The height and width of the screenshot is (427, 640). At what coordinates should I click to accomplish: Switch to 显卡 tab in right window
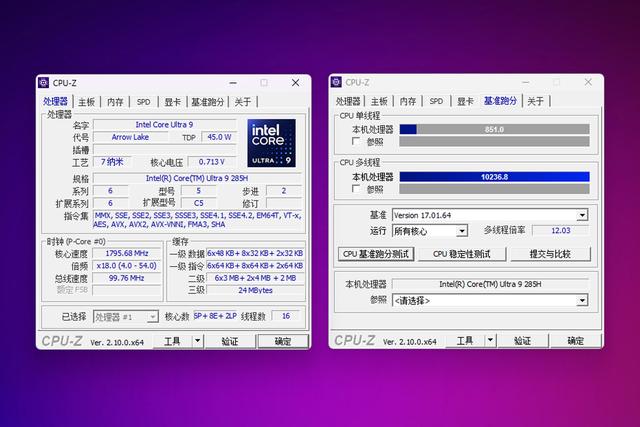pyautogui.click(x=465, y=101)
